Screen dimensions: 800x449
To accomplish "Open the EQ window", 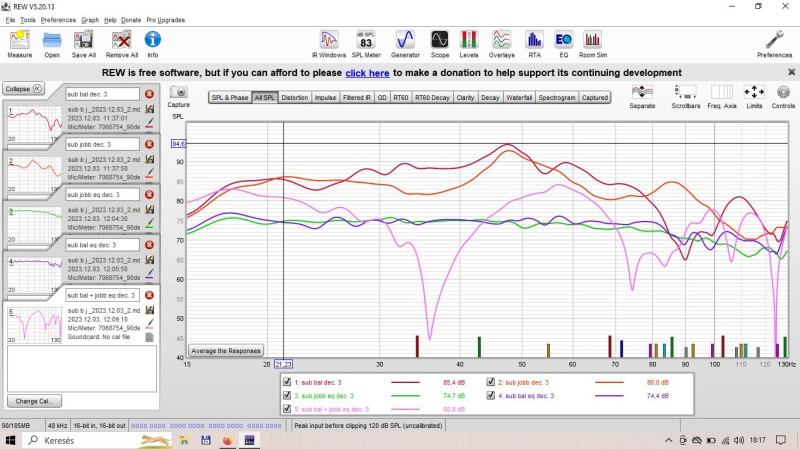I will click(563, 44).
